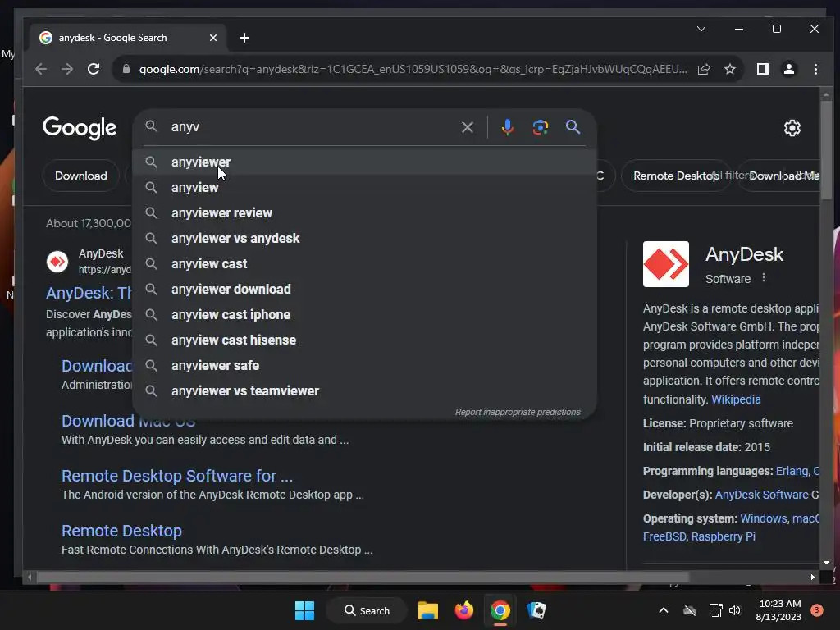
Task: Open Google Lens image search icon
Action: point(540,127)
